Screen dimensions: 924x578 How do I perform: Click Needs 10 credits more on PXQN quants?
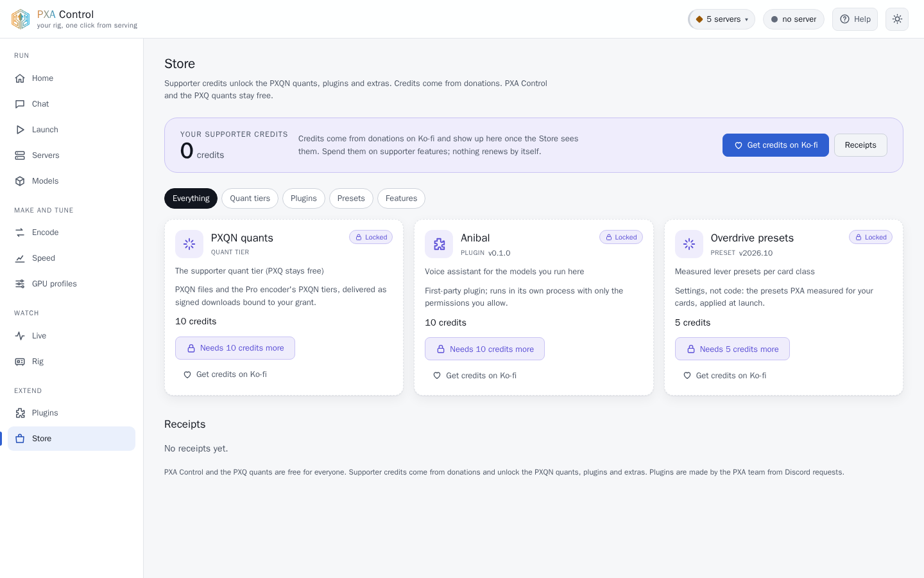tap(235, 348)
